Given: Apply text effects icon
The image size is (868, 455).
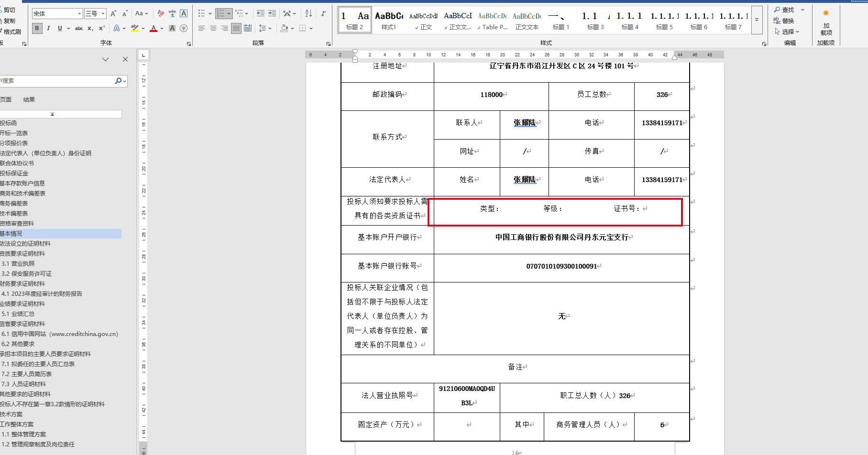Looking at the screenshot, I should tap(117, 29).
